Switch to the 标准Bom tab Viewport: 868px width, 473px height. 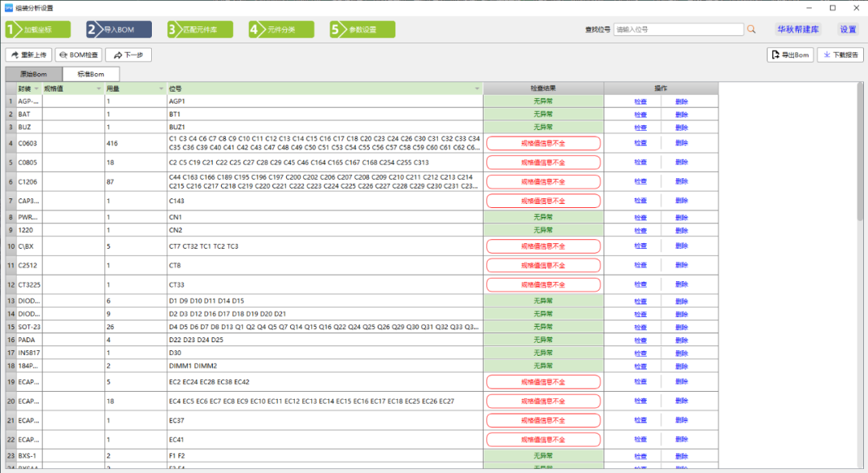pos(91,74)
